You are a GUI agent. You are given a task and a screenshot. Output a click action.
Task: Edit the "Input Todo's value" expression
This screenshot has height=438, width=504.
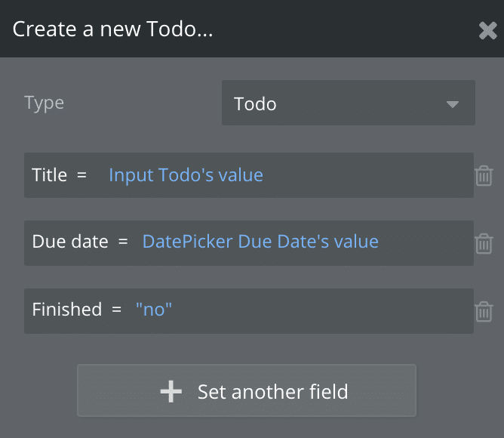pyautogui.click(x=186, y=175)
